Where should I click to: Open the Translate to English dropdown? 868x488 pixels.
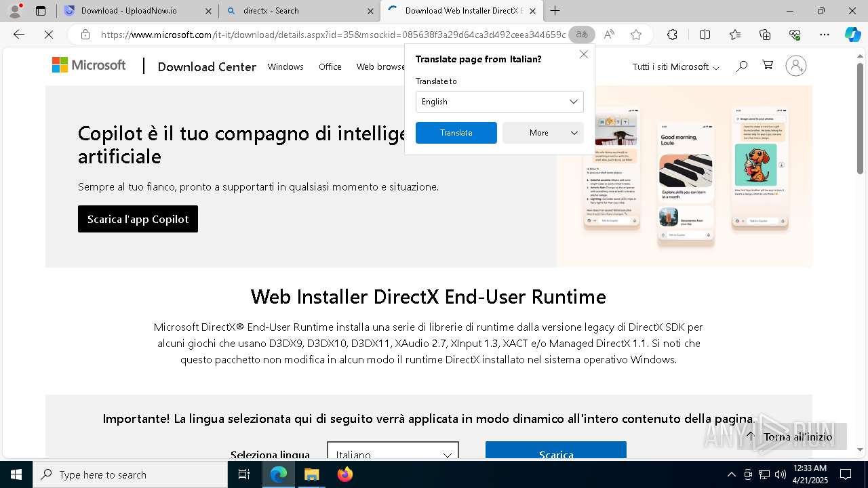point(500,102)
